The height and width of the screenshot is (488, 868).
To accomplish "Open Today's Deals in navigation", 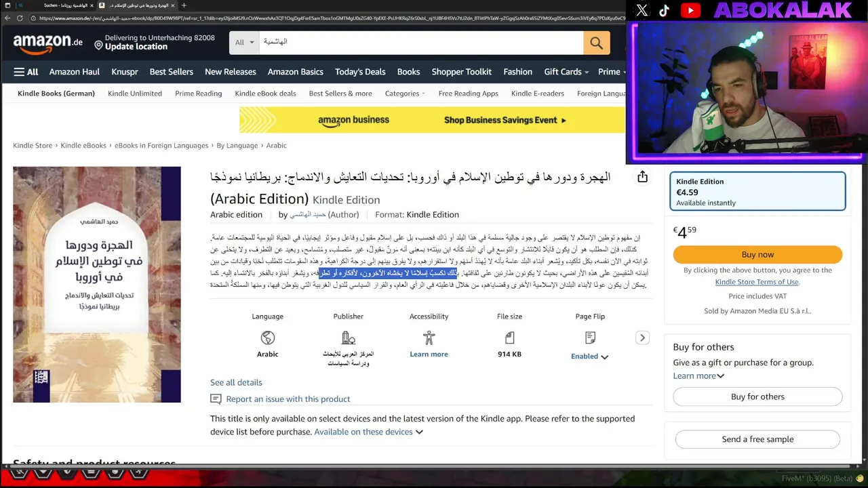I will coord(360,72).
